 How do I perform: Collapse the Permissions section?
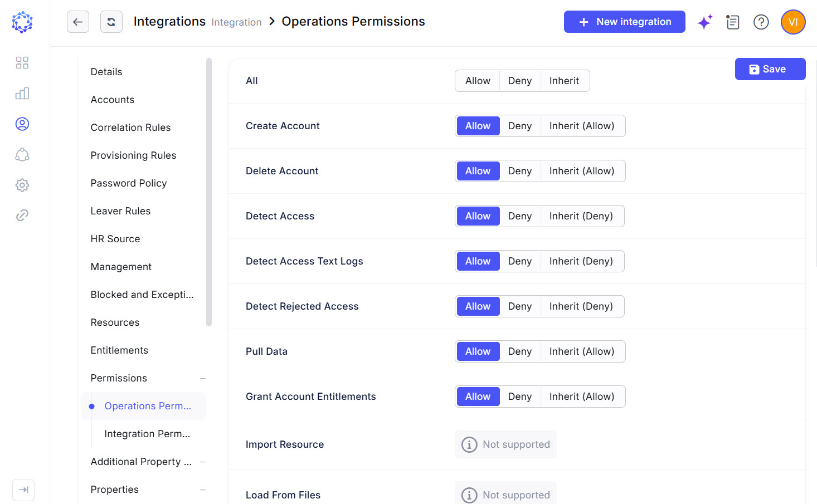(203, 378)
